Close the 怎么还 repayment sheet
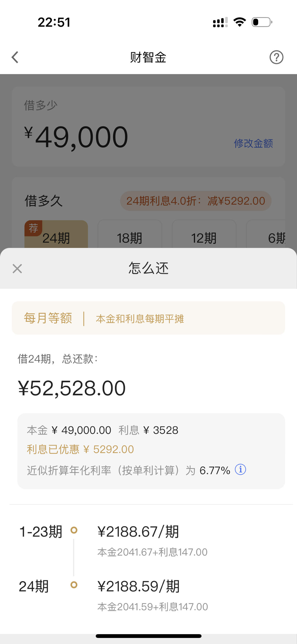Viewport: 297px width, 644px height. 17,269
